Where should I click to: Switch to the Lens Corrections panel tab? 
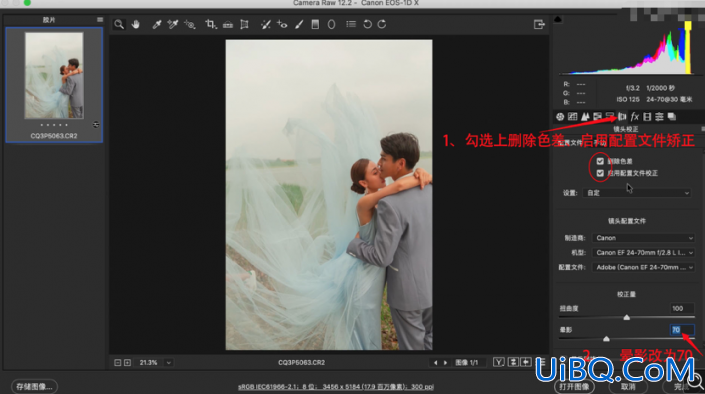point(622,117)
